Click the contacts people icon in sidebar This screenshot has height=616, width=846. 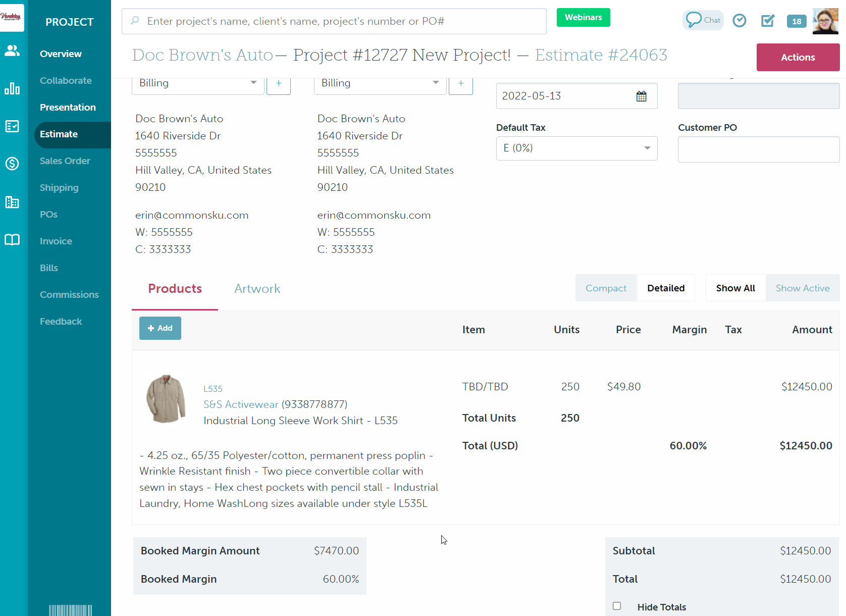point(12,50)
